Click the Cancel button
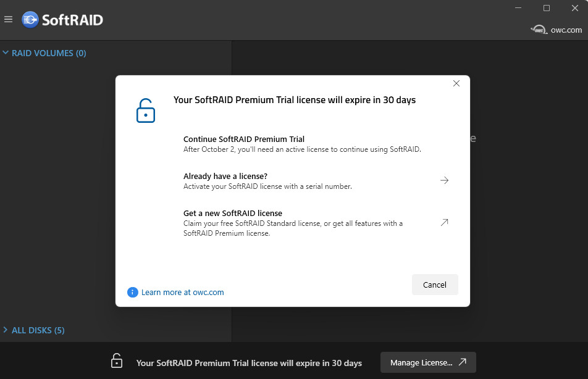This screenshot has width=588, height=379. [x=435, y=285]
